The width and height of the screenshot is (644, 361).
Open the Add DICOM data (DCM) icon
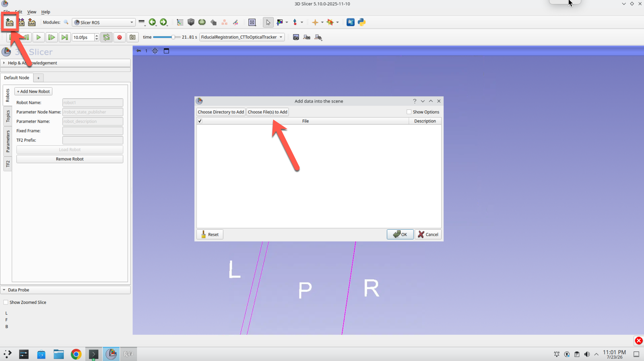point(21,23)
